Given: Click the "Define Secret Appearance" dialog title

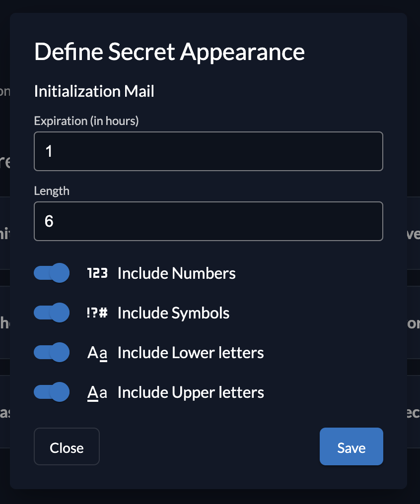Looking at the screenshot, I should [169, 52].
